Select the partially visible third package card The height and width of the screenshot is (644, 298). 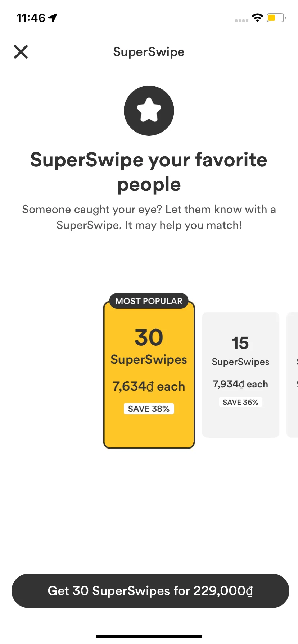[292, 375]
